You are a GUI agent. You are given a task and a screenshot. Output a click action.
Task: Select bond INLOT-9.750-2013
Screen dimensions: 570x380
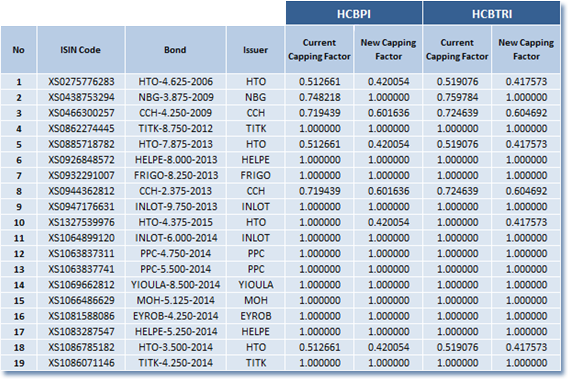[176, 207]
